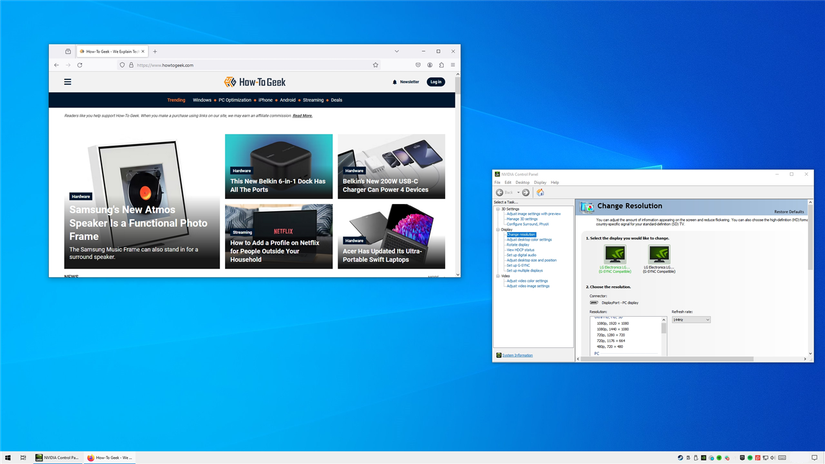The height and width of the screenshot is (464, 825).
Task: Reload the How-To Geek page
Action: point(80,65)
